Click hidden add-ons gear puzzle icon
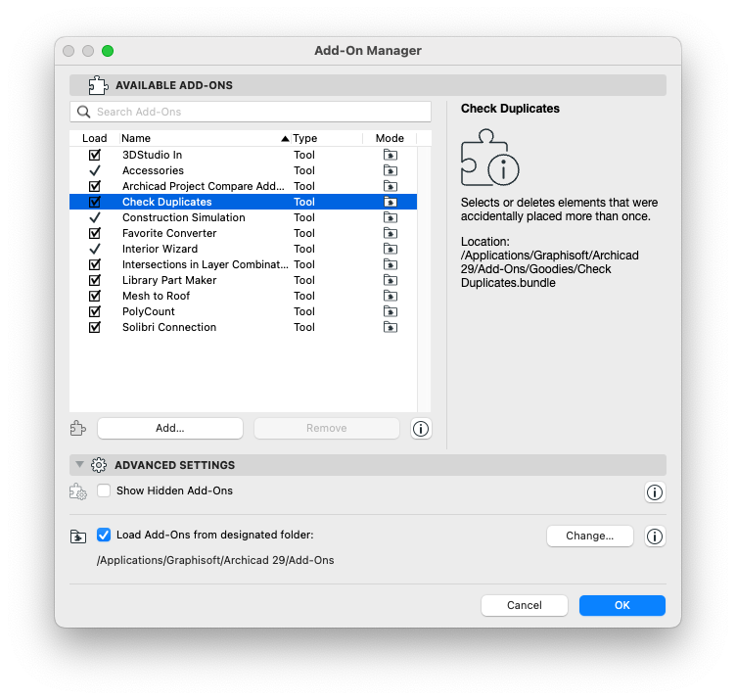Viewport: 736px width, 700px height. coord(78,491)
